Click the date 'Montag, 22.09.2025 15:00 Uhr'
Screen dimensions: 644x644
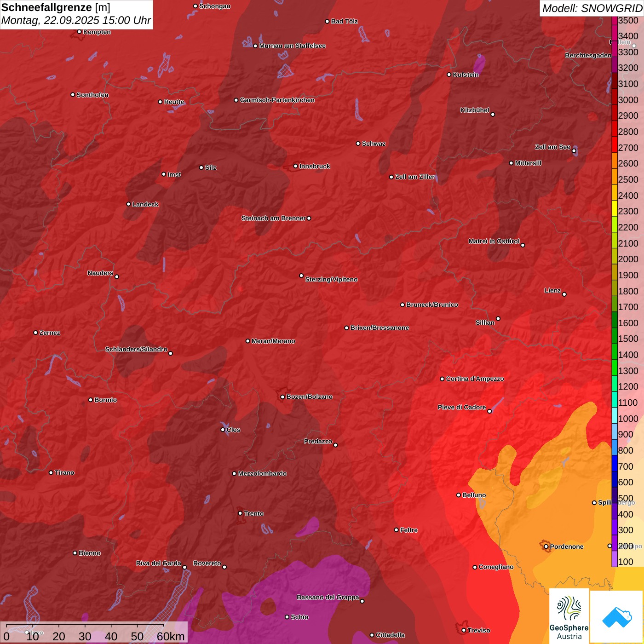(76, 21)
